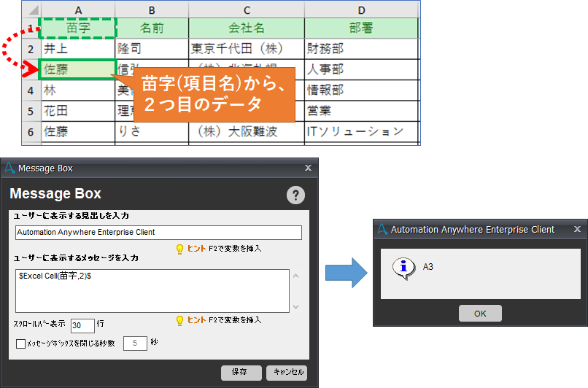Screen dimensions: 588x388
Task: Select Excel row header 4
Action: click(x=31, y=90)
